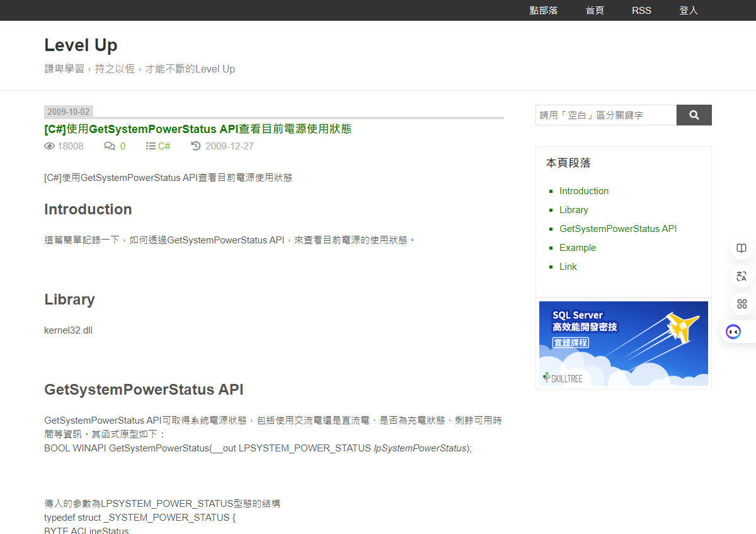Open the reading mode book icon
The height and width of the screenshot is (534, 756).
point(742,248)
